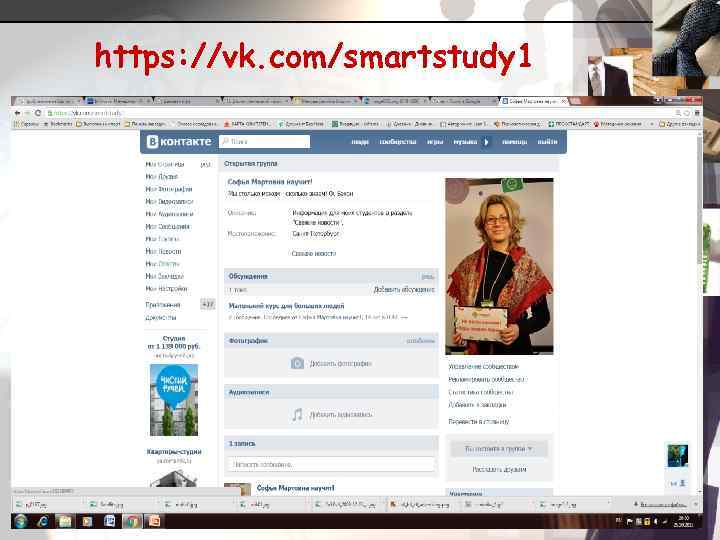
Task: Click the VKontakte logo in the header
Action: tap(179, 142)
